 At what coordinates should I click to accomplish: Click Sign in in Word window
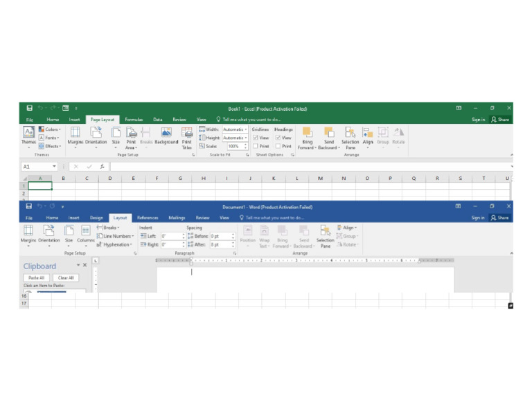coord(478,217)
